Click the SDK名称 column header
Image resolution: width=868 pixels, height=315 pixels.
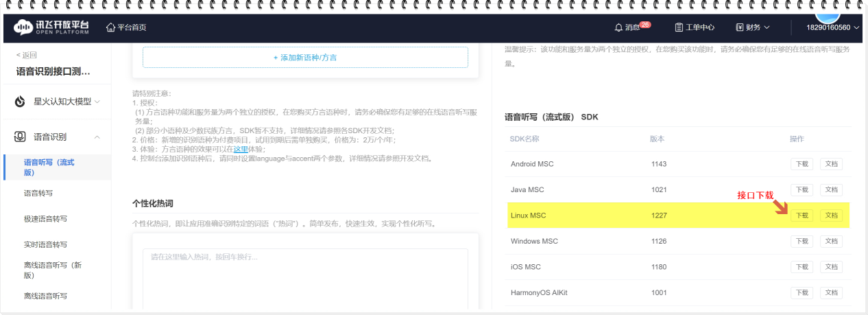(x=525, y=139)
